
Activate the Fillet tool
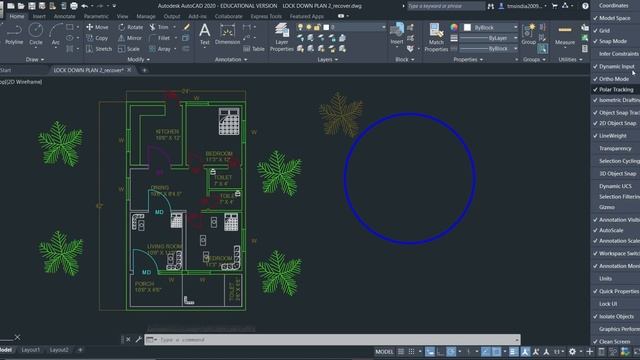tap(160, 38)
